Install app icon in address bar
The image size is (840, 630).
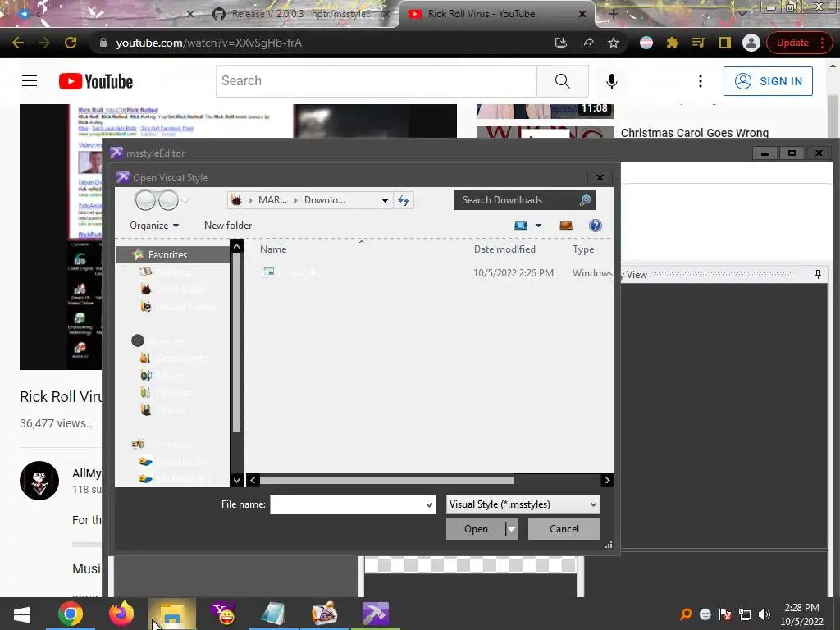coord(561,43)
